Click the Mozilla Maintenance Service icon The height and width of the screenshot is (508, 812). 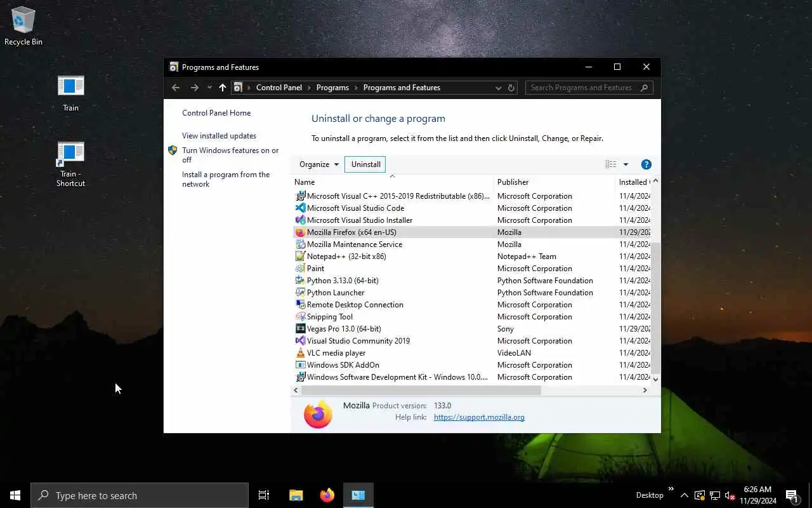coord(301,244)
